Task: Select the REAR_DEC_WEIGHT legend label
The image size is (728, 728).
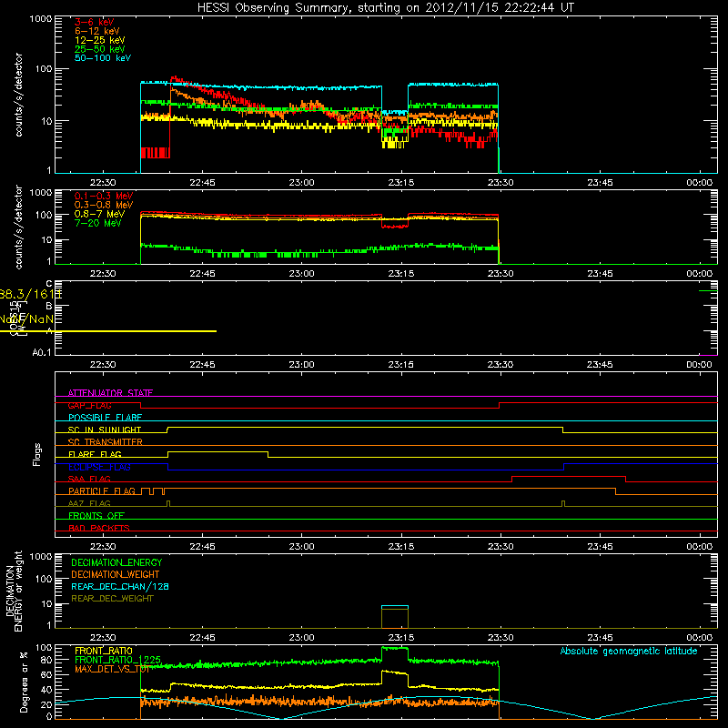Action: tap(112, 599)
